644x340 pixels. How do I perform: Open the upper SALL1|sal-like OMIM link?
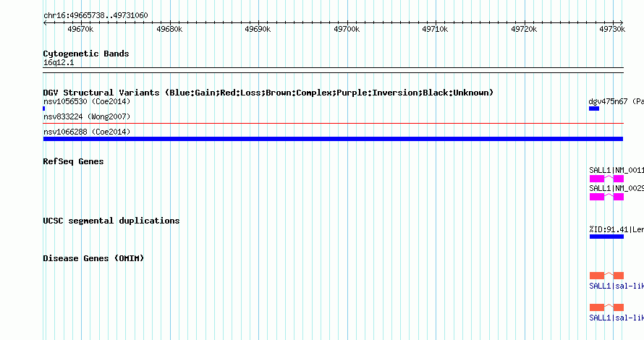pos(617,286)
